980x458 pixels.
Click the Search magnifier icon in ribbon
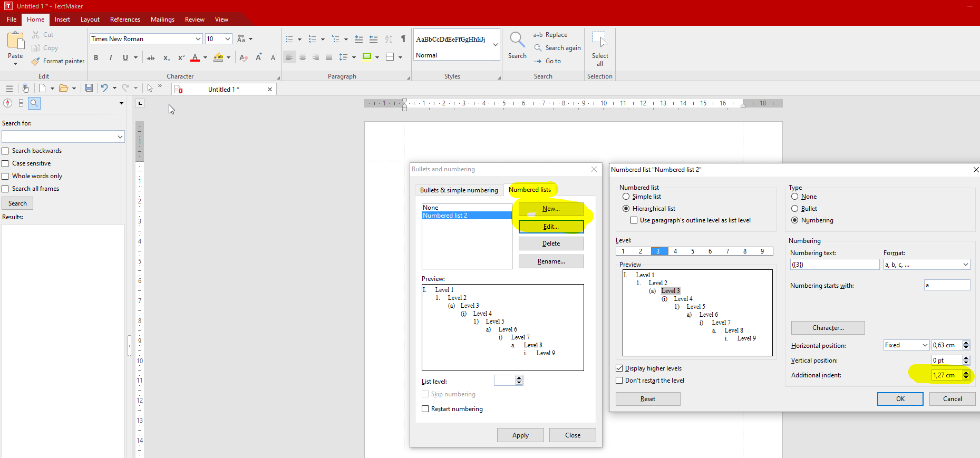517,40
